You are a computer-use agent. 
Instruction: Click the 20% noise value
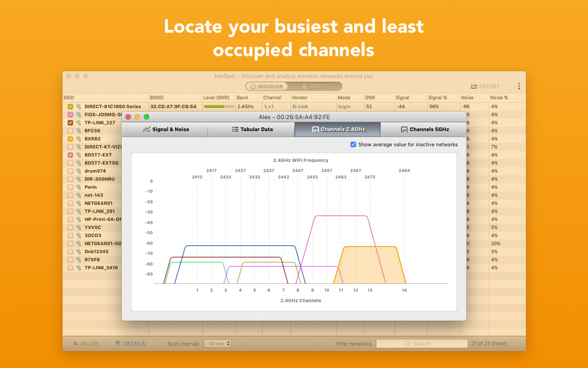(x=496, y=243)
